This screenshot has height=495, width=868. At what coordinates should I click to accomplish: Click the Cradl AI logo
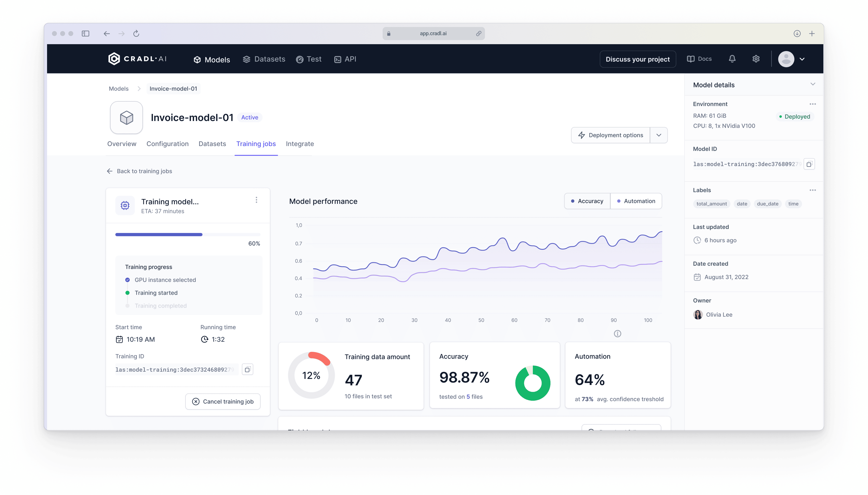[x=137, y=59]
